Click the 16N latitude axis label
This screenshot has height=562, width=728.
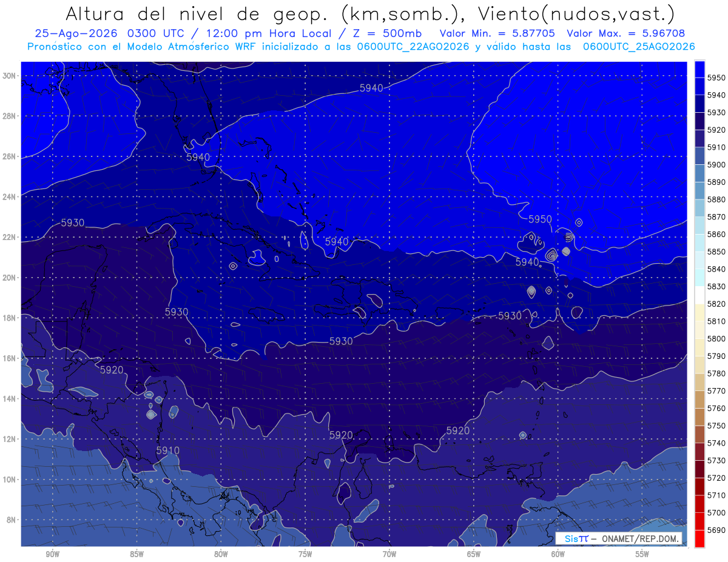pyautogui.click(x=10, y=358)
